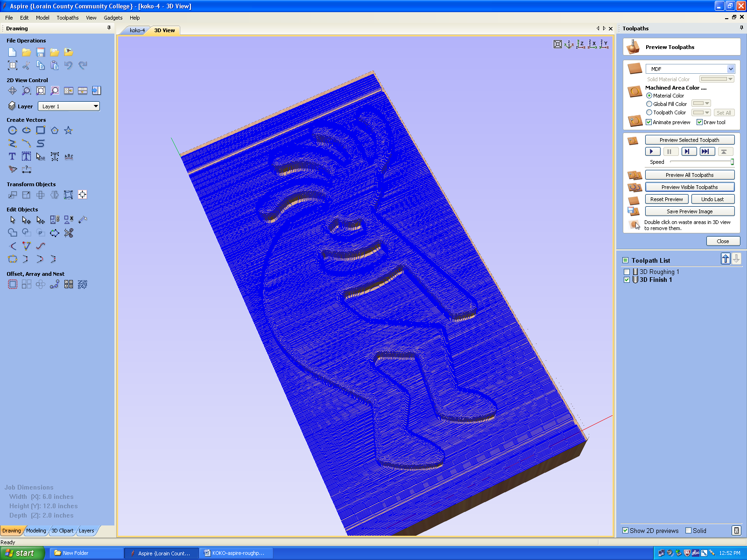Click the Plate Production ABCD icon
This screenshot has height=560, width=747.
point(69,284)
